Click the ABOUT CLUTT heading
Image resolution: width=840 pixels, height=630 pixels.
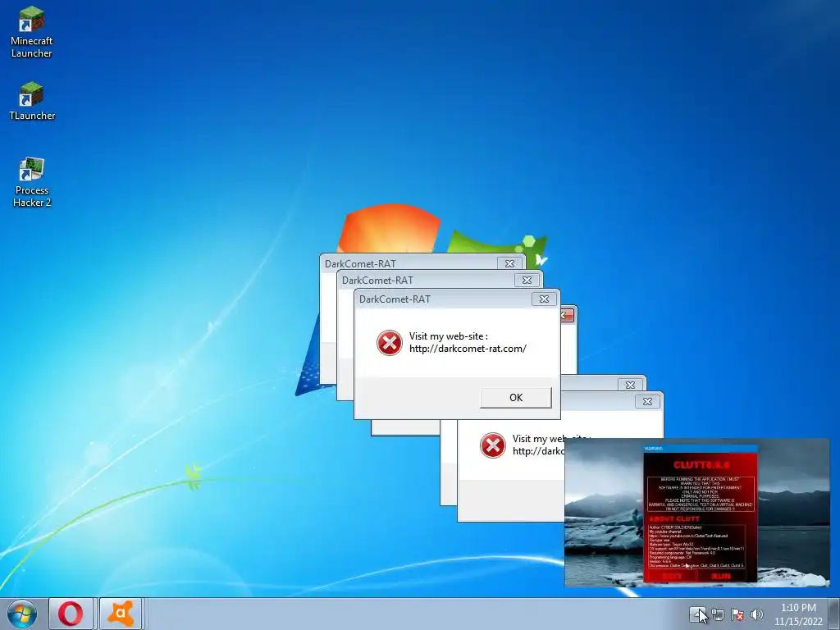point(674,518)
